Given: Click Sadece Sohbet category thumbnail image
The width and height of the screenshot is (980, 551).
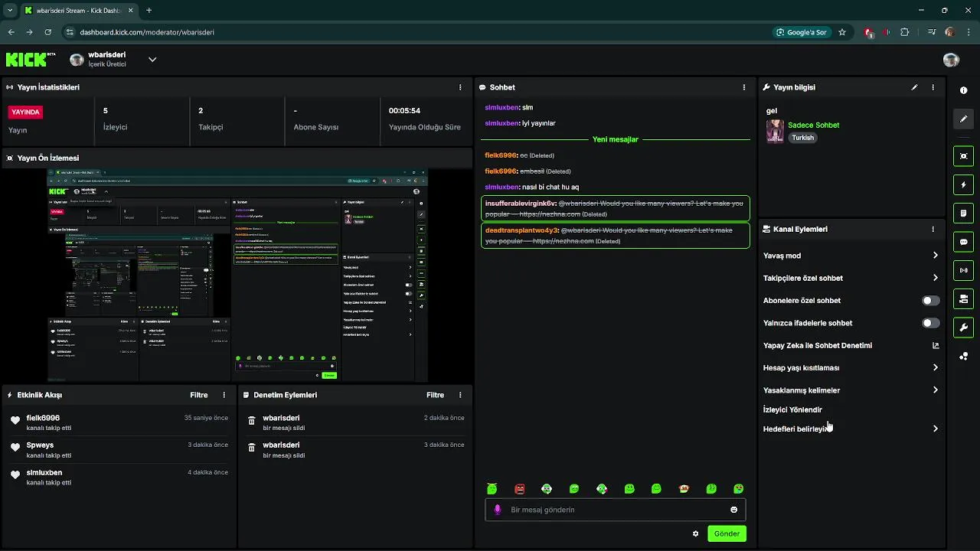Looking at the screenshot, I should (775, 131).
